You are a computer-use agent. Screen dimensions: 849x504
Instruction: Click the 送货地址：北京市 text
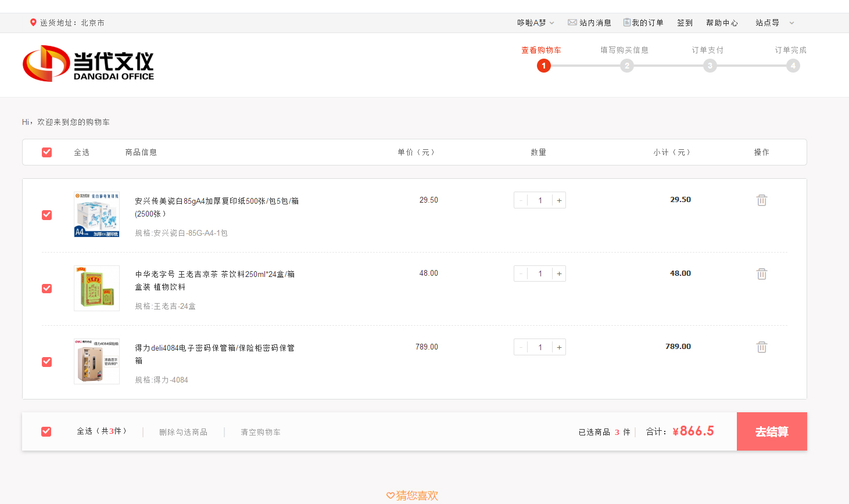coord(72,23)
